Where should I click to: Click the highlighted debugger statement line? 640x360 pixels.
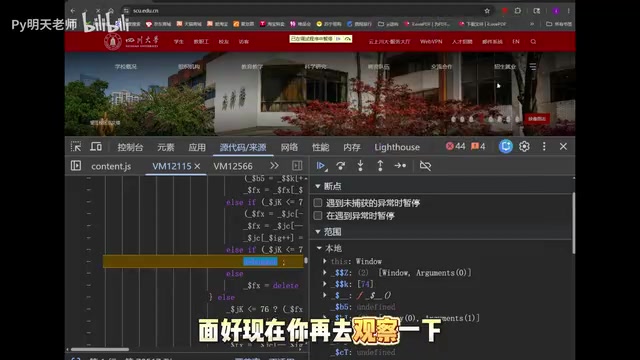click(203, 262)
